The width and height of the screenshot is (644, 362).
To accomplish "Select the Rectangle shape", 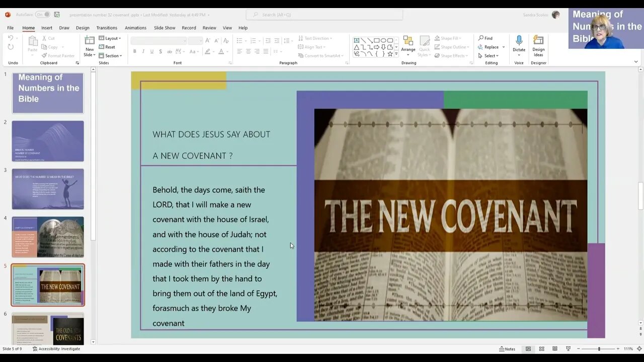I will coord(376,40).
